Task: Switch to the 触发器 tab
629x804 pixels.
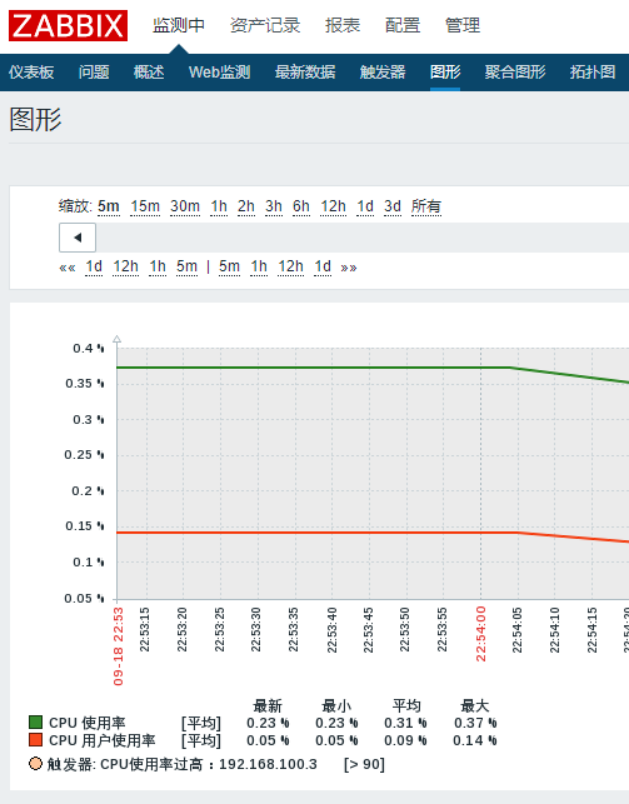Action: 382,72
